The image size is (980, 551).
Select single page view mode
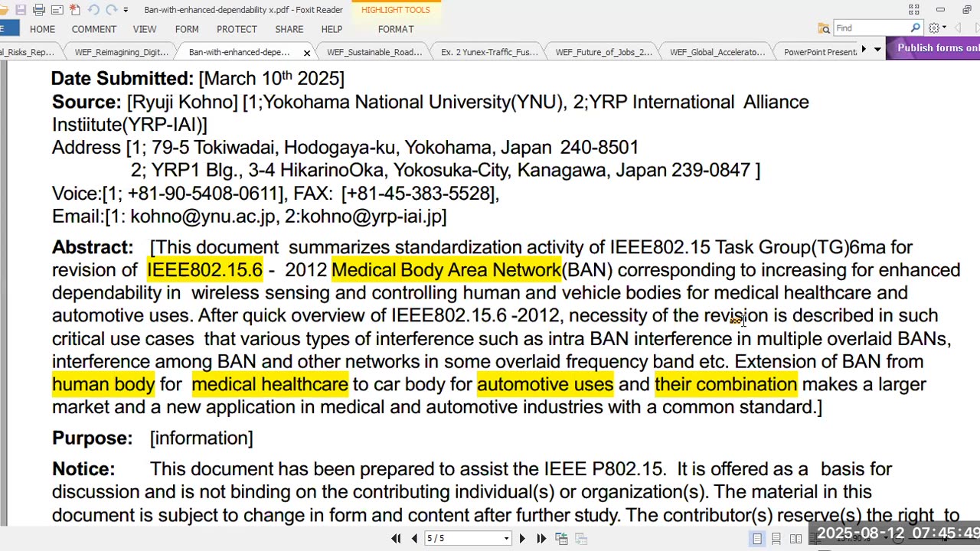(x=757, y=539)
